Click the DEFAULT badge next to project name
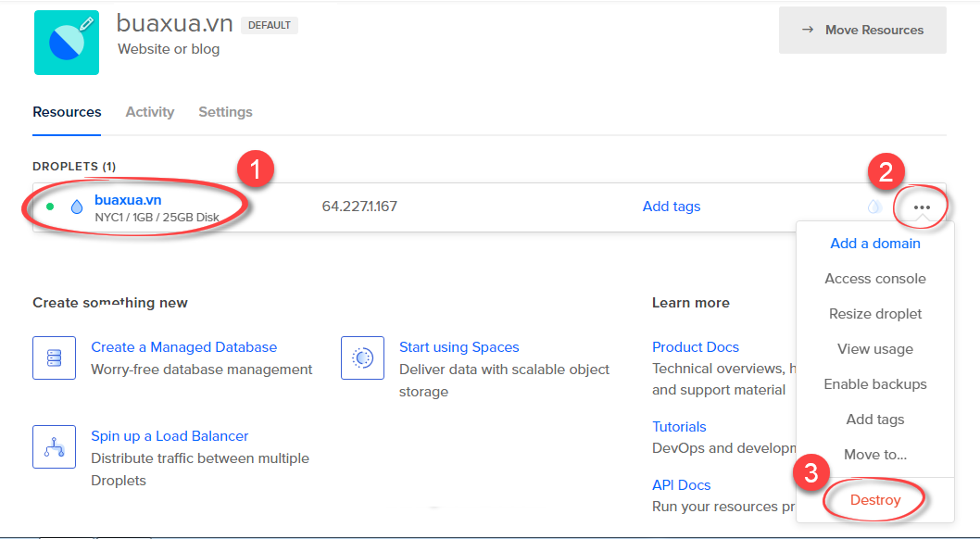 click(270, 25)
